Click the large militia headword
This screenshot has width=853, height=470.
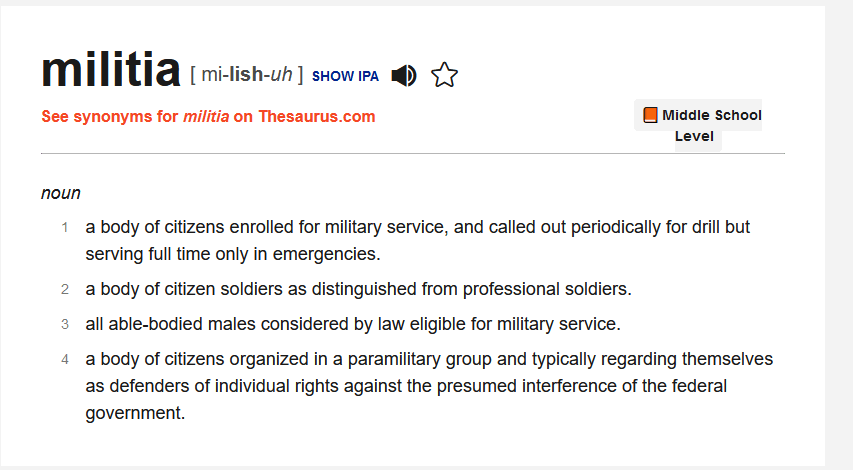[x=110, y=69]
